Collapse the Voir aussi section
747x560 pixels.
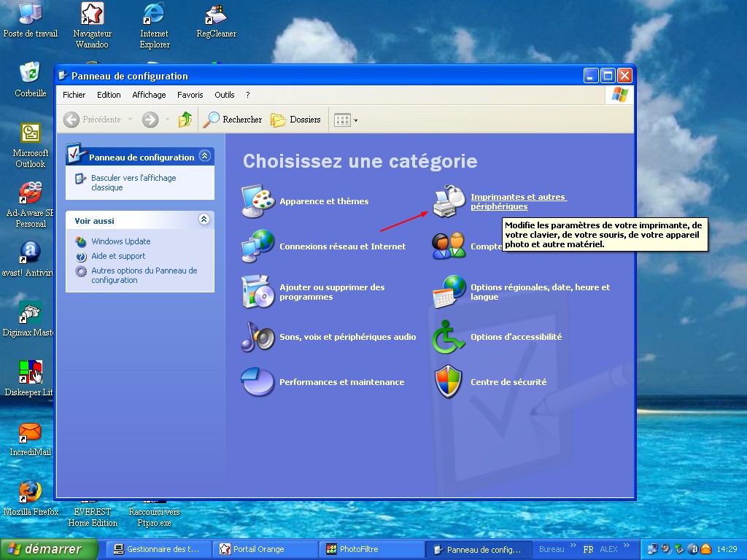point(204,219)
